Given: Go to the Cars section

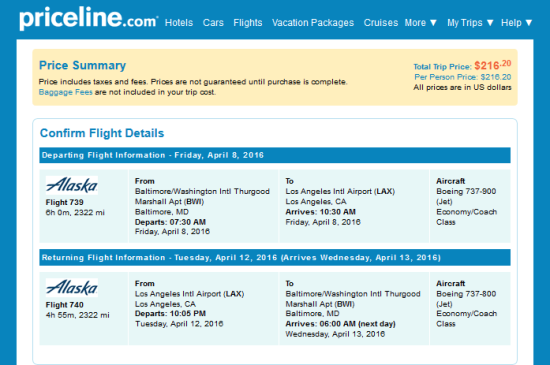Looking at the screenshot, I should (x=213, y=23).
